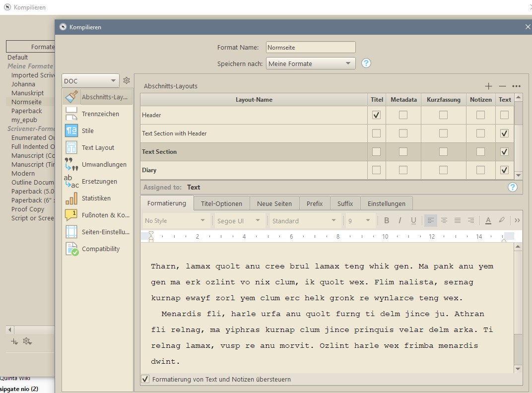Screen dimensions: 532x393
Task: Open the Speichern nach dropdown
Action: click(311, 64)
